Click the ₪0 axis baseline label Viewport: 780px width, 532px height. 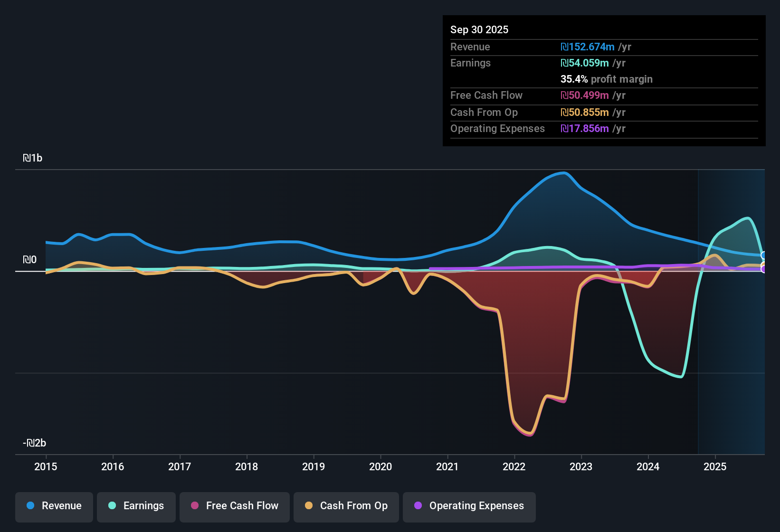coord(29,259)
